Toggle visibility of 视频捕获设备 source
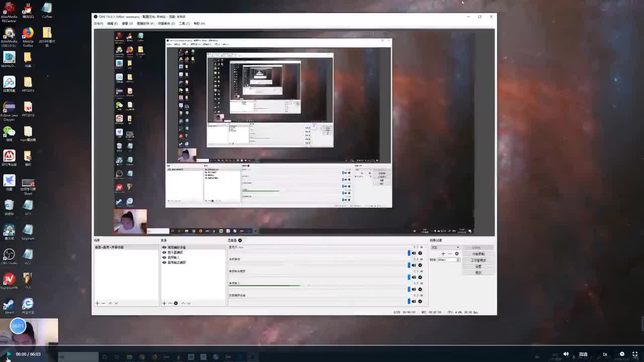This screenshot has height=362, width=644. 164,247
